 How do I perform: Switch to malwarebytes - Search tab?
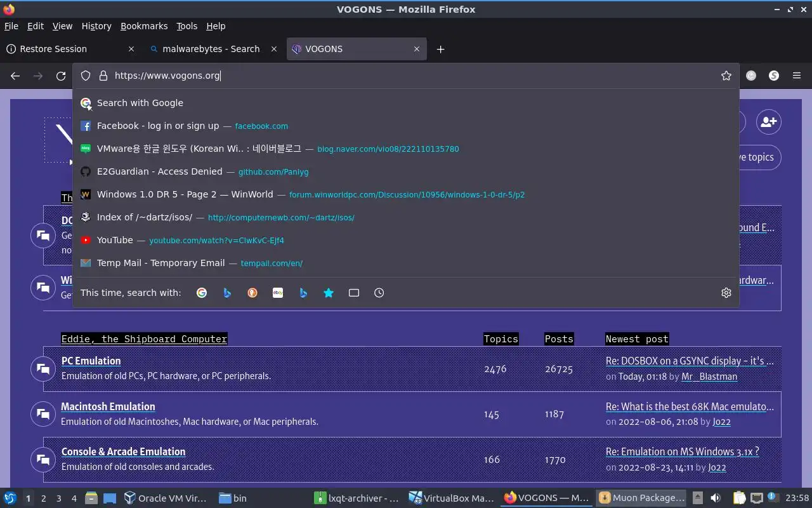213,49
